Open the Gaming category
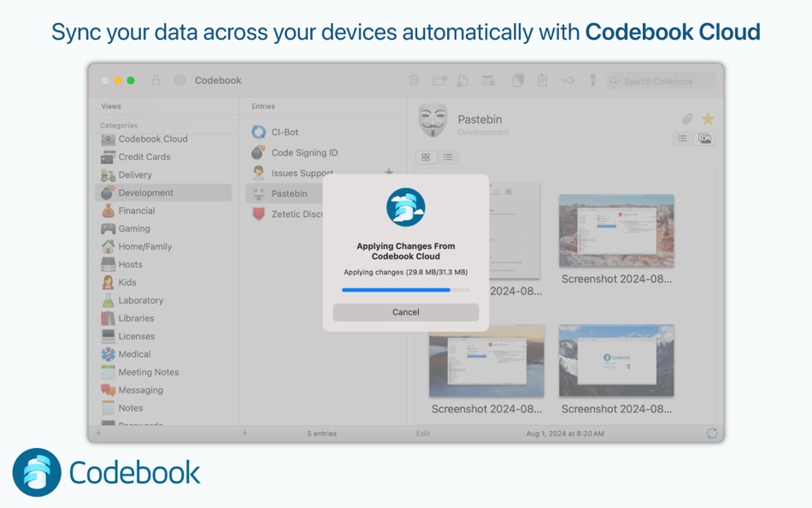The image size is (812, 508). 163,228
